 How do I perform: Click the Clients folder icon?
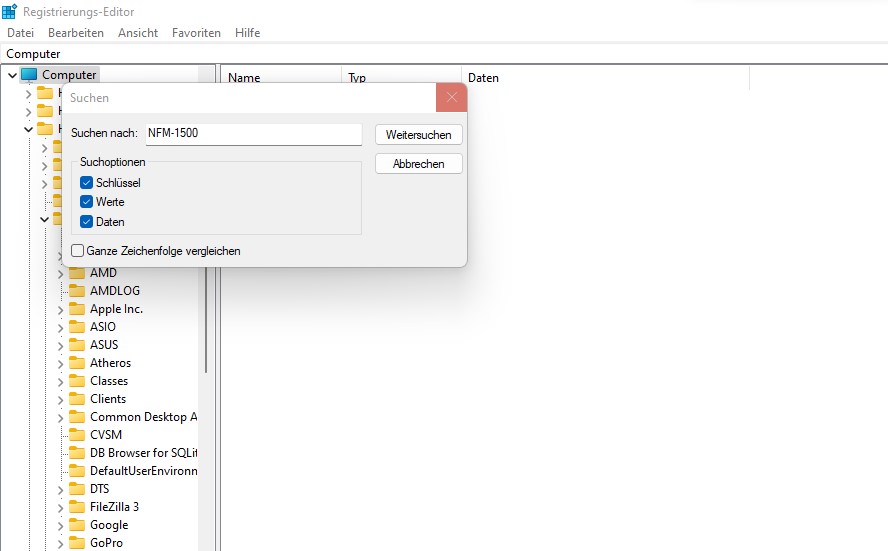point(76,399)
